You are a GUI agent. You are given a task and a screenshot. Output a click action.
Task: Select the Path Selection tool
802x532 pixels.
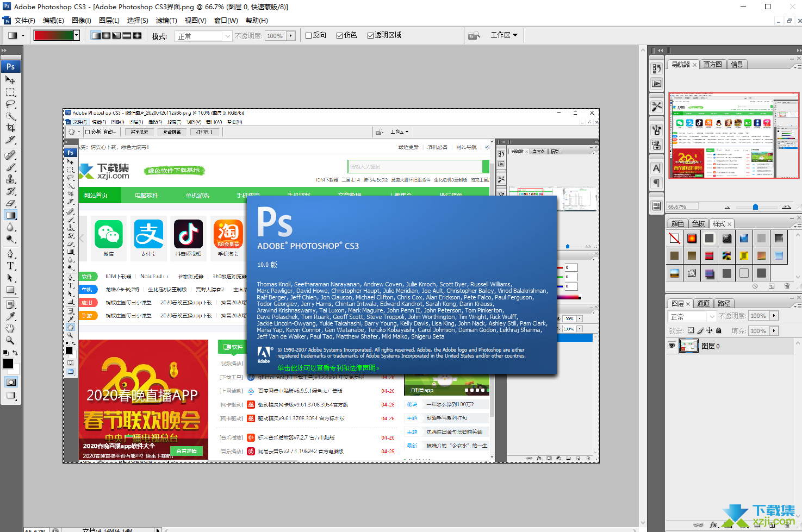10,278
